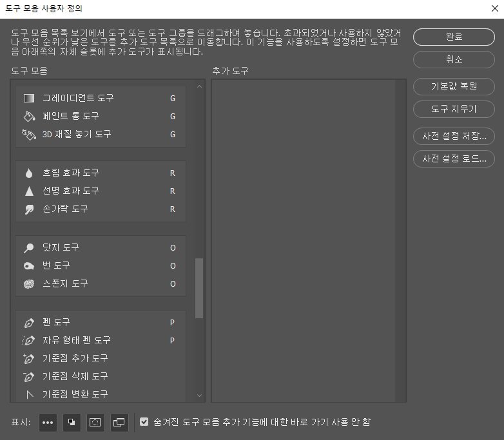The height and width of the screenshot is (440, 504).
Task: Toggle the quick mask mode display button
Action: point(95,423)
